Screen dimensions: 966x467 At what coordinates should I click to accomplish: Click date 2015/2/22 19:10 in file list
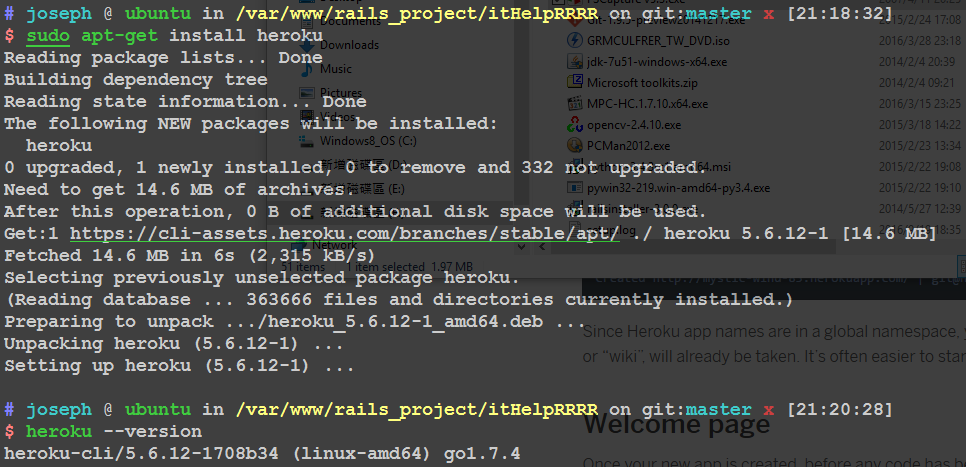[x=920, y=187]
